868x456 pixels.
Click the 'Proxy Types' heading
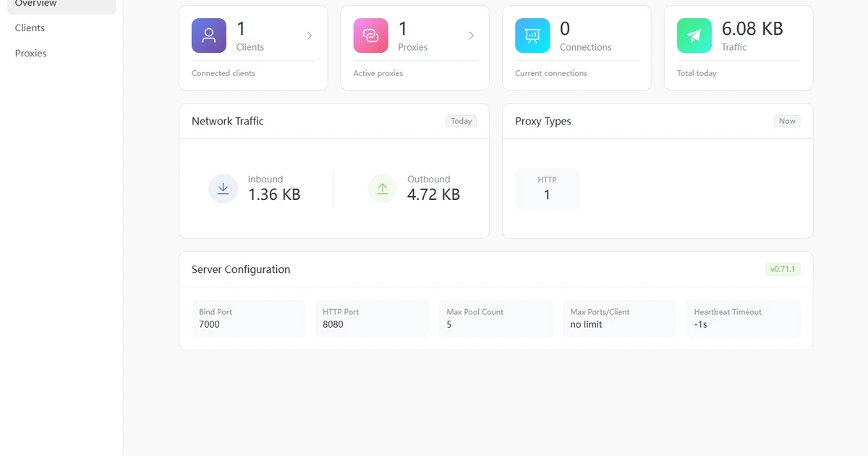(543, 121)
